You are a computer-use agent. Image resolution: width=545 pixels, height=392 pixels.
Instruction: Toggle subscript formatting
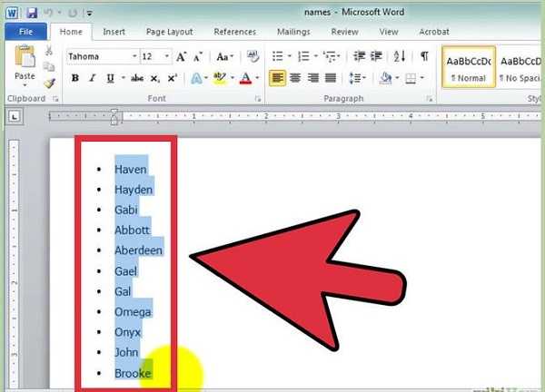(x=154, y=78)
